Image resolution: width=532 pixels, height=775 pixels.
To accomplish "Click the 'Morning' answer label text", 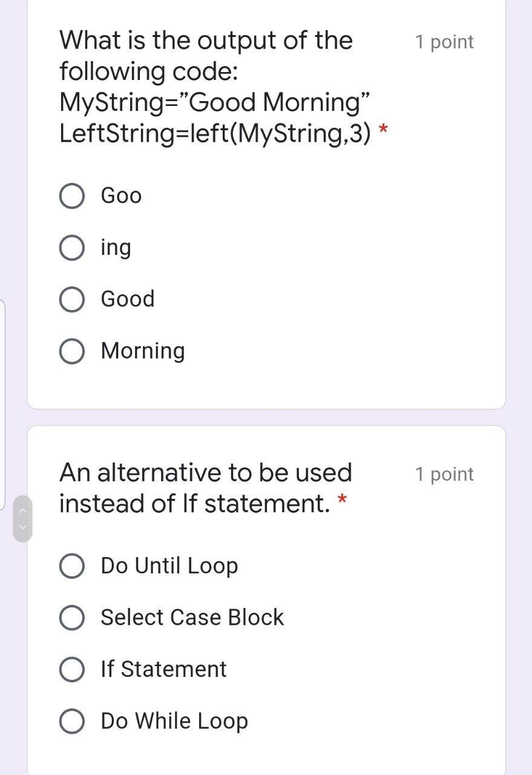I will tap(143, 351).
